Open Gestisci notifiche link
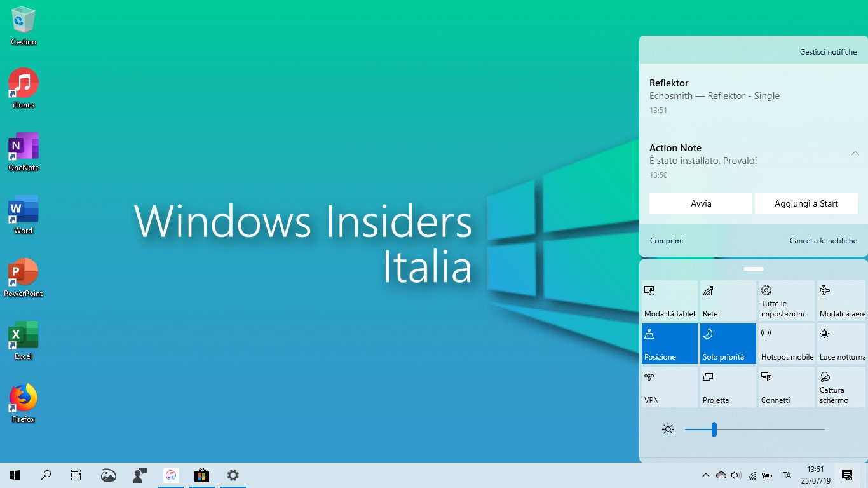 click(828, 52)
